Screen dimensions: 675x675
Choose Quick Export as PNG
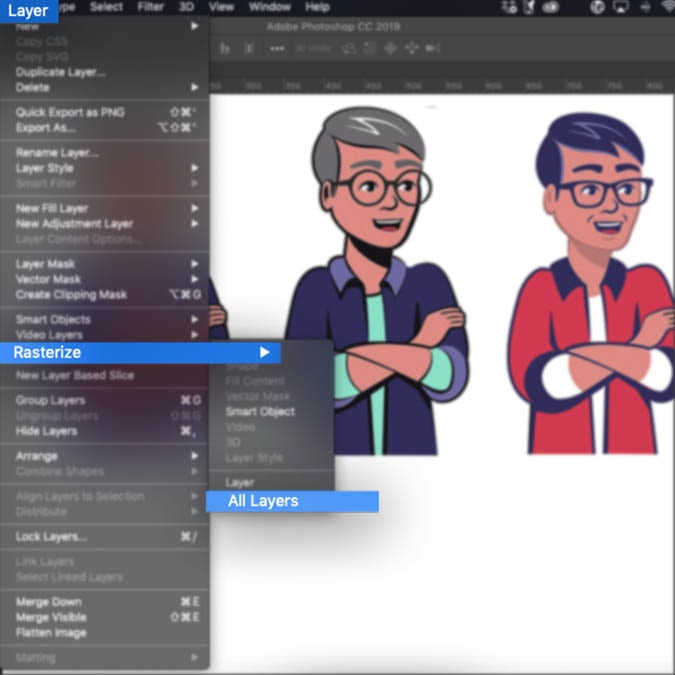(x=70, y=112)
